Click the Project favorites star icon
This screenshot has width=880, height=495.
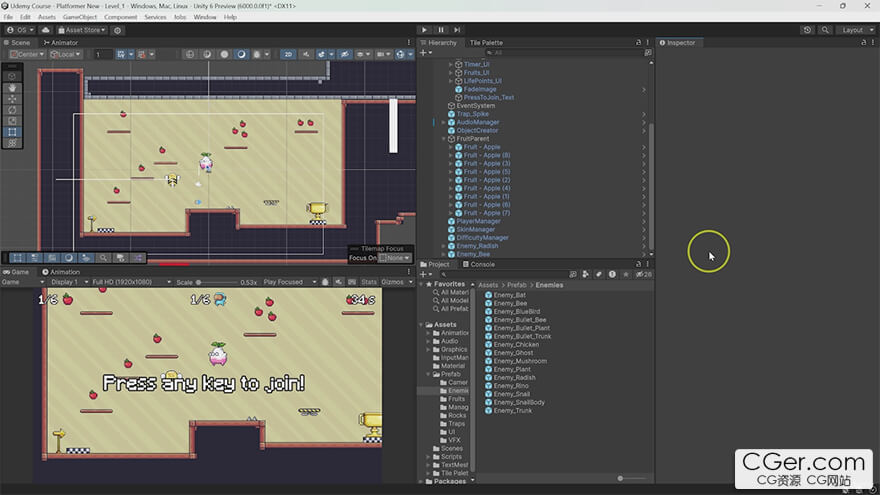click(626, 274)
